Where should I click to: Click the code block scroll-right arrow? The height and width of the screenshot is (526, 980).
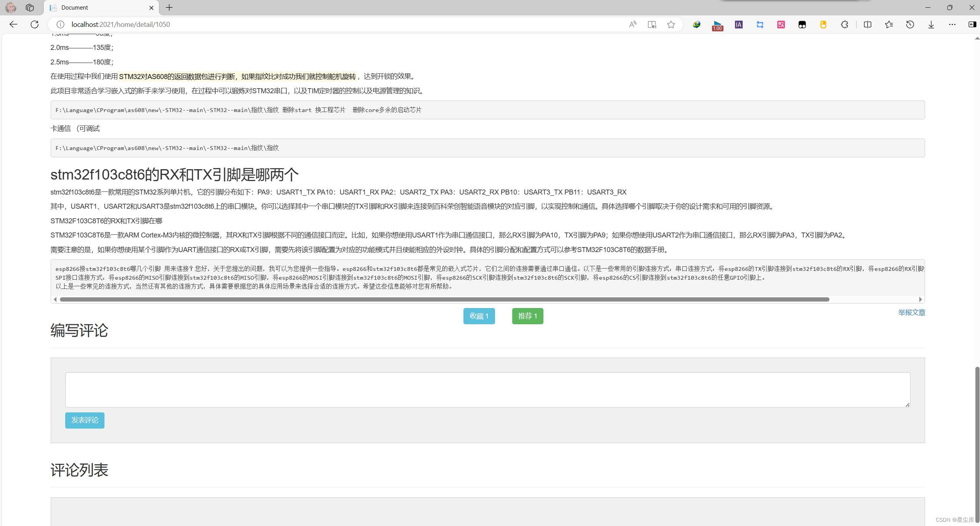tap(920, 299)
